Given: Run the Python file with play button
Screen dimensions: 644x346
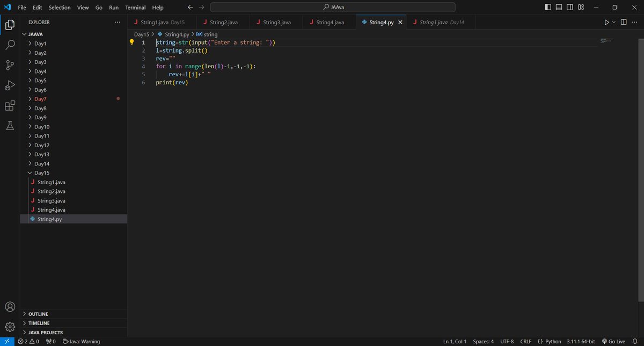Looking at the screenshot, I should [x=606, y=22].
